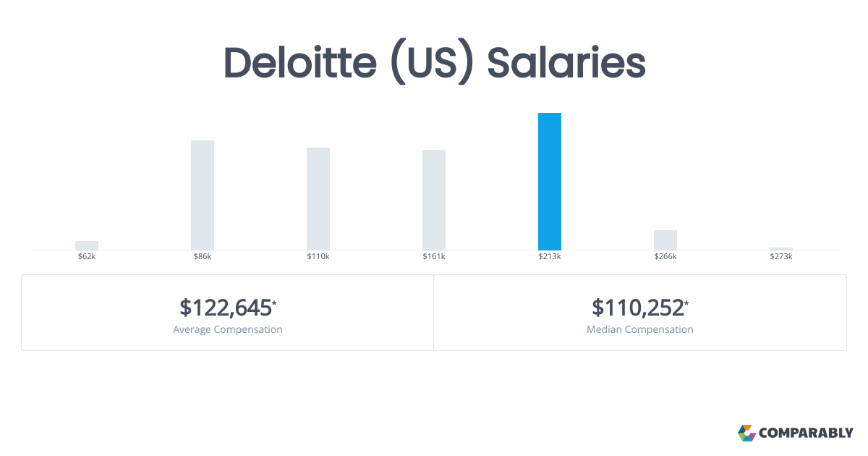Image resolution: width=868 pixels, height=456 pixels.
Task: Select the $110k salary bar
Action: pos(318,199)
